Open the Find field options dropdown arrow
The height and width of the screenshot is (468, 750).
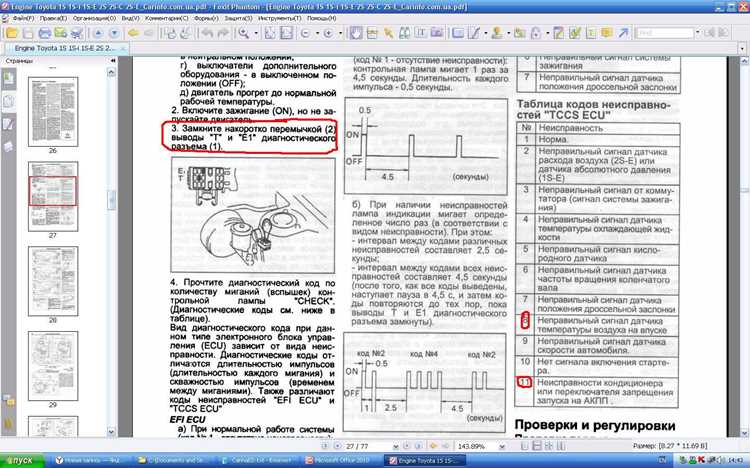(697, 33)
